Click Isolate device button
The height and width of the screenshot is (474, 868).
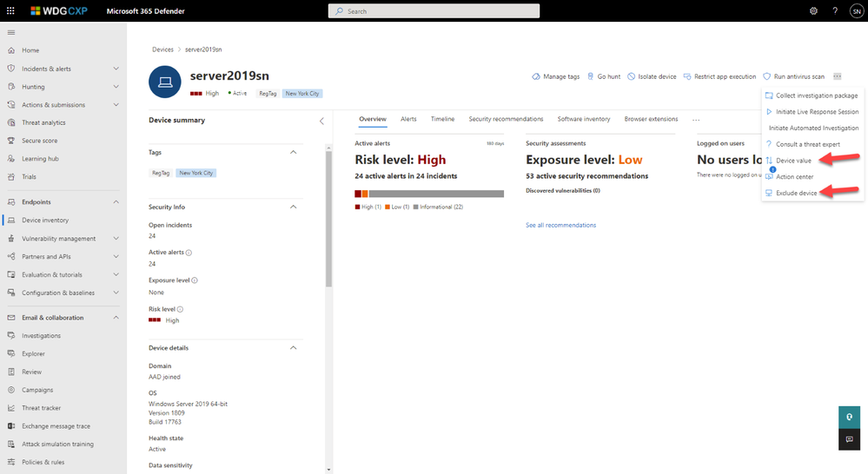pyautogui.click(x=652, y=77)
